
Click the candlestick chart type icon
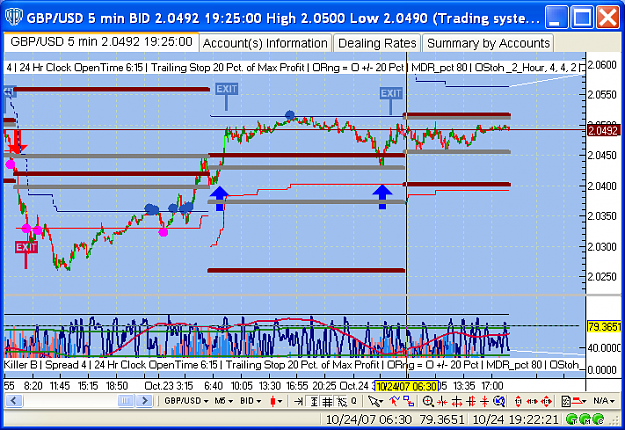(273, 401)
